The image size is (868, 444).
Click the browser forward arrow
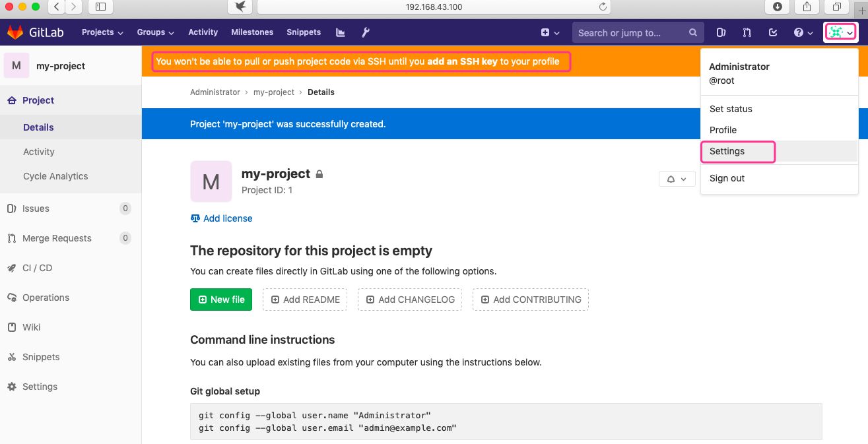click(73, 7)
